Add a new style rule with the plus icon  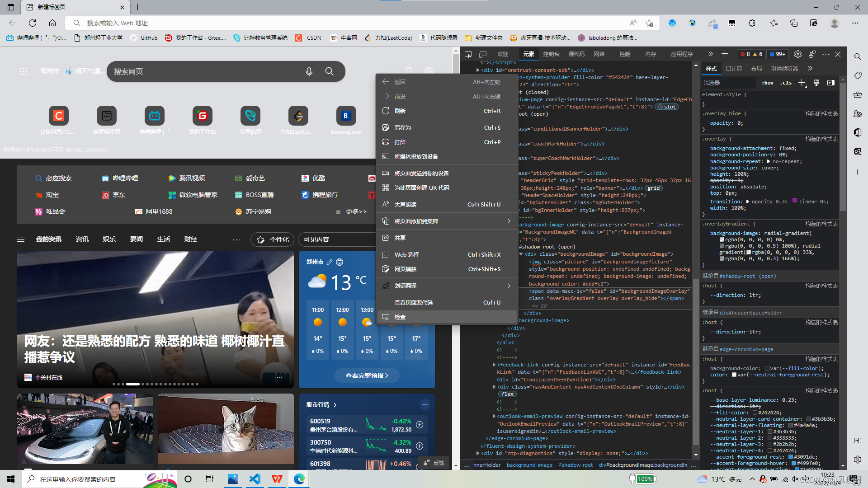(x=802, y=83)
